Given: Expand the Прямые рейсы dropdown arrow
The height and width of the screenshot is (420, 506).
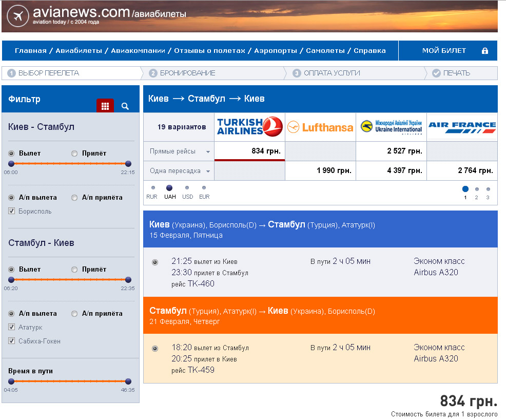Looking at the screenshot, I should tap(208, 152).
